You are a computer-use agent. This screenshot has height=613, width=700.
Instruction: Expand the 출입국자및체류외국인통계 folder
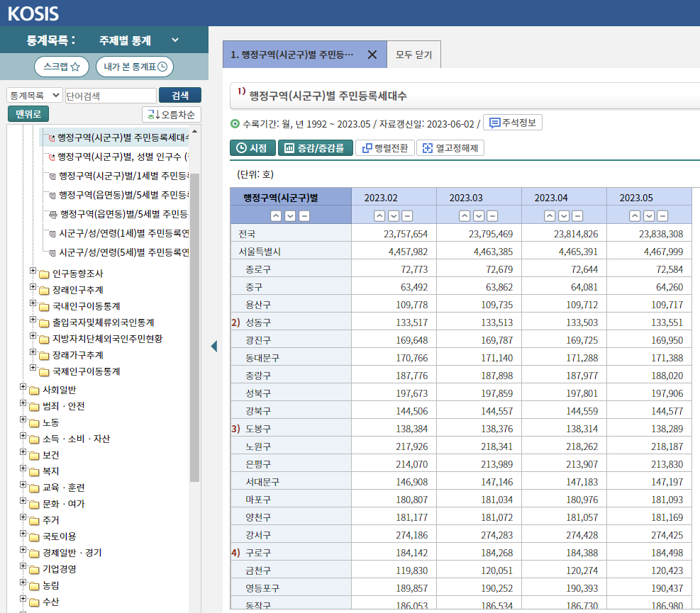pos(33,320)
